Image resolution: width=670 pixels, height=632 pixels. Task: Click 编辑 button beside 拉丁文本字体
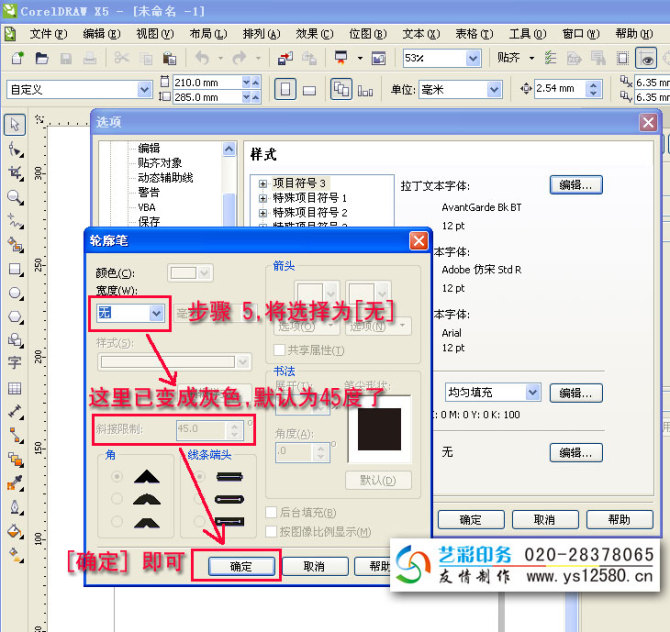pos(576,185)
